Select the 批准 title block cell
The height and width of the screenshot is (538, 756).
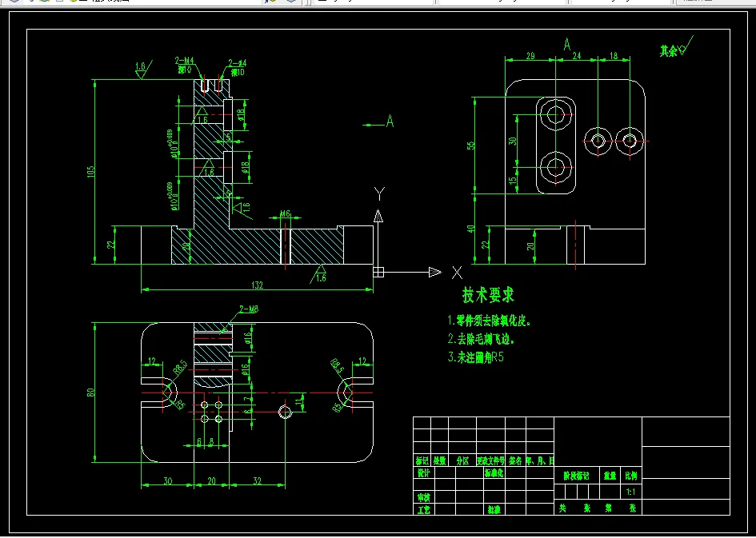tap(494, 509)
